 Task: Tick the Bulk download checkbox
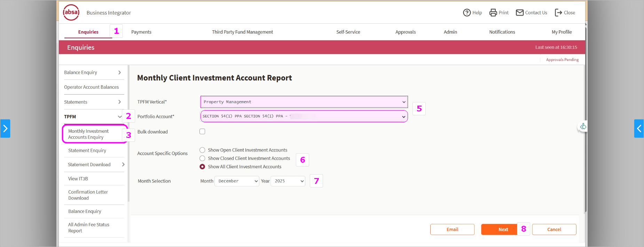point(202,131)
